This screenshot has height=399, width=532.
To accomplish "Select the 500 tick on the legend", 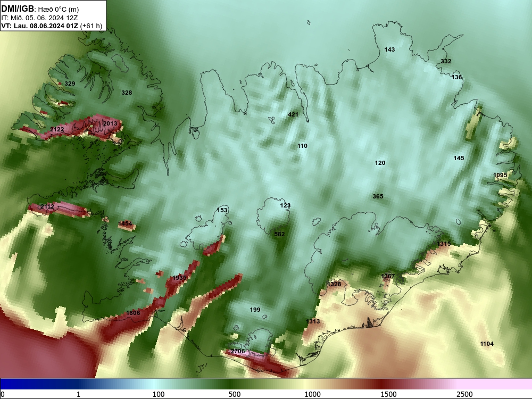I will pos(235,394).
